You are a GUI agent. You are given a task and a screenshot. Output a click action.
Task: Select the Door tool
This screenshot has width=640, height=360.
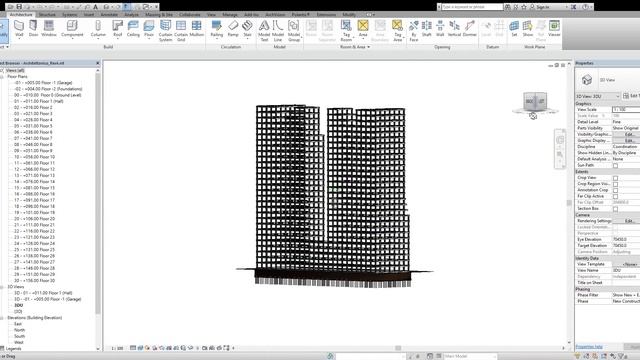pos(33,29)
